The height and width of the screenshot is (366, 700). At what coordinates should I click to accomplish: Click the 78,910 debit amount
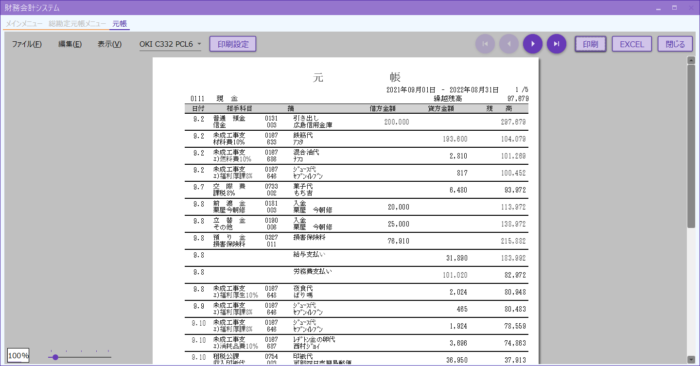pos(398,241)
